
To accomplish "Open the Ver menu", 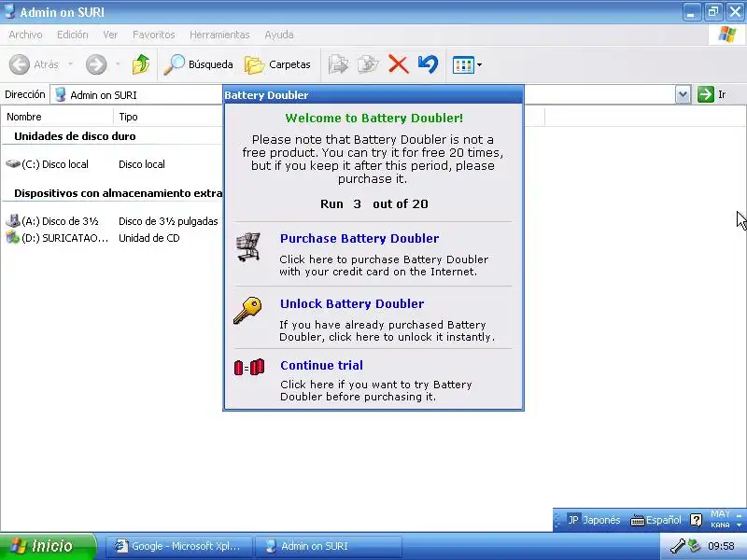I will coord(110,35).
